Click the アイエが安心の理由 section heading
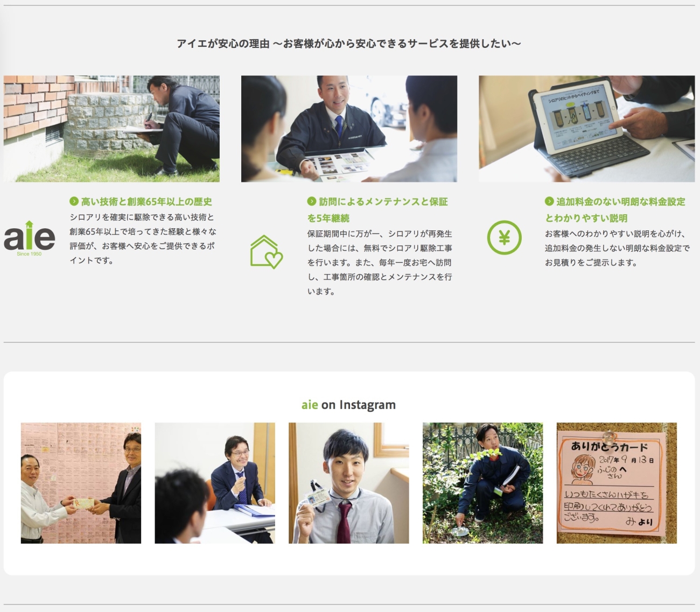This screenshot has height=612, width=700. tap(349, 44)
